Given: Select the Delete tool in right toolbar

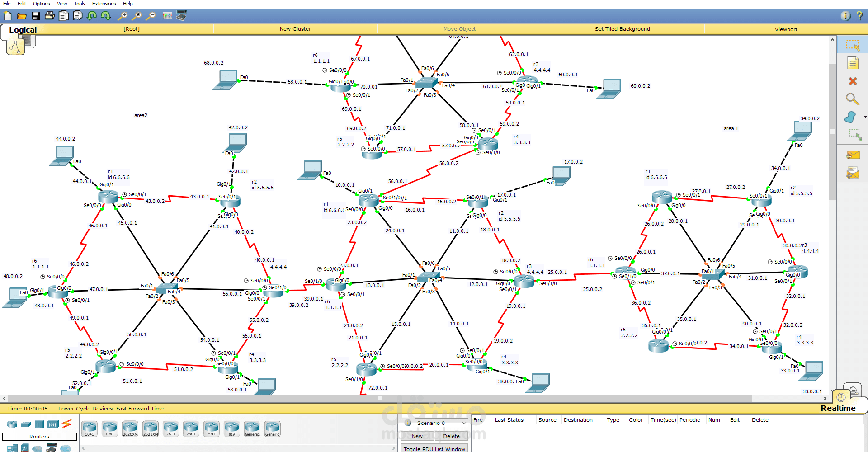Looking at the screenshot, I should (x=853, y=81).
